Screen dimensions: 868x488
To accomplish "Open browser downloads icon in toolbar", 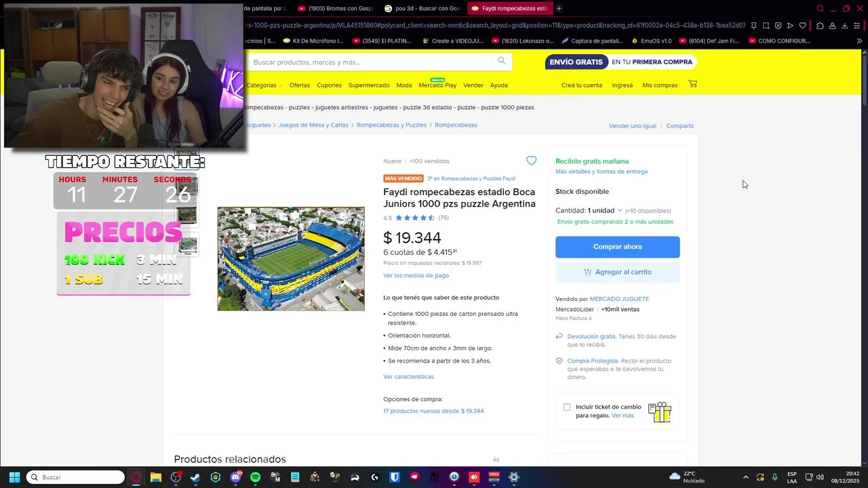I will pos(844,26).
